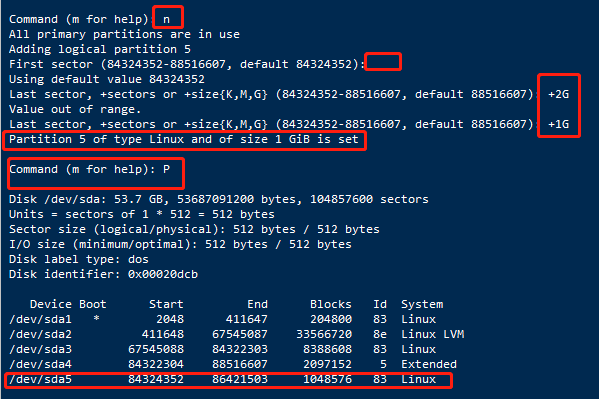
Task: Click the 'Id' column header
Action: click(x=380, y=304)
